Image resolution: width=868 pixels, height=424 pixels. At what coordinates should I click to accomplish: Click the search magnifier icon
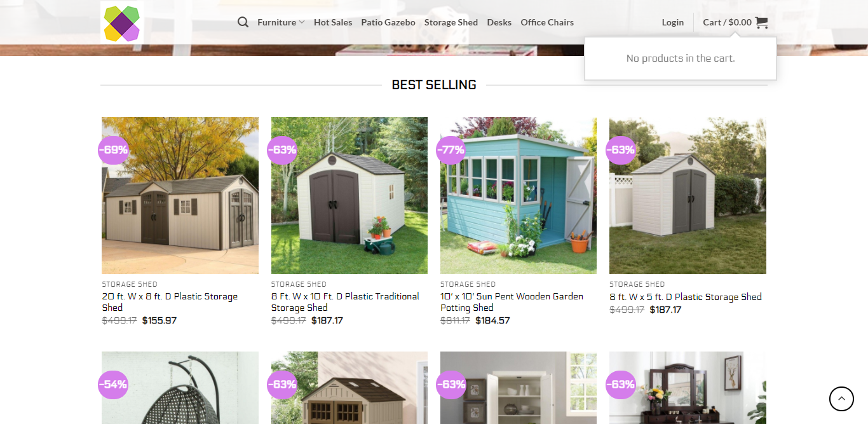243,22
